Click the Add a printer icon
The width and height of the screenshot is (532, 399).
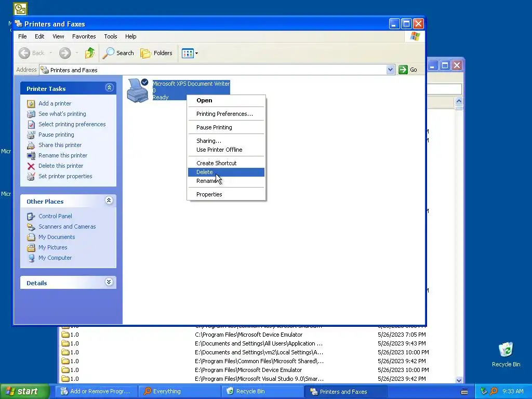point(31,103)
